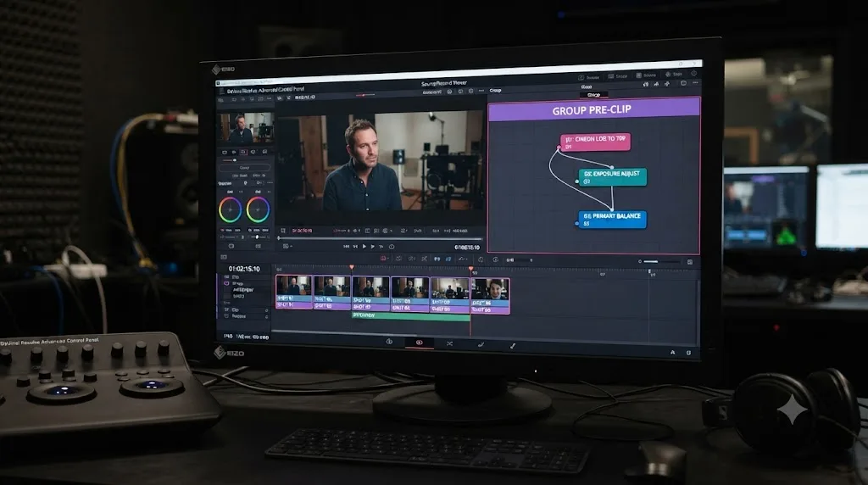Jump to first frame in viewer transport
Screen dimensions: 868x485
pyautogui.click(x=346, y=247)
